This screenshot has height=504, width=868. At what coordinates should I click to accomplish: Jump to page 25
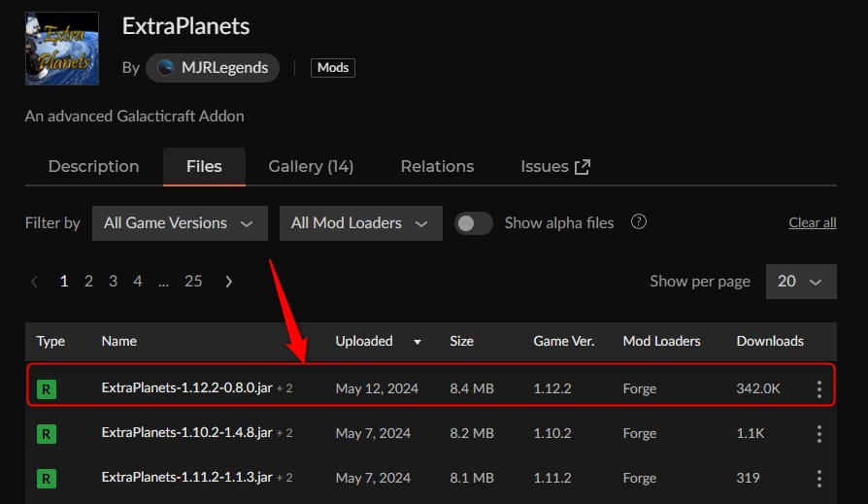point(193,282)
